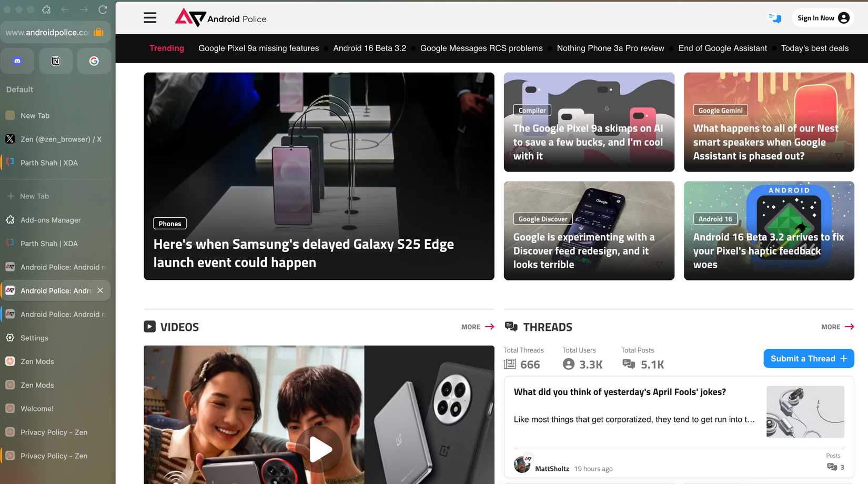The height and width of the screenshot is (484, 868).
Task: Click Submit a Thread button
Action: (809, 359)
